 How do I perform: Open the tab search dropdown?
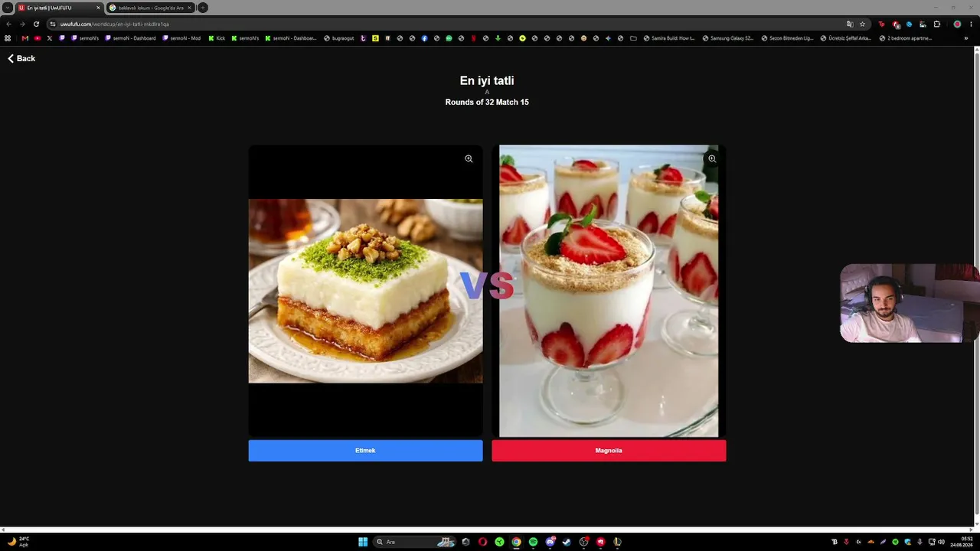point(7,8)
